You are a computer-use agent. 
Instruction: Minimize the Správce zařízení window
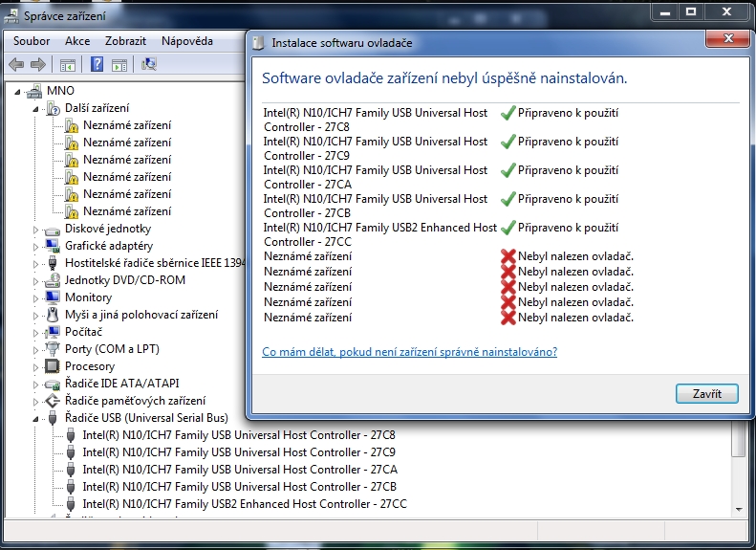(x=665, y=11)
